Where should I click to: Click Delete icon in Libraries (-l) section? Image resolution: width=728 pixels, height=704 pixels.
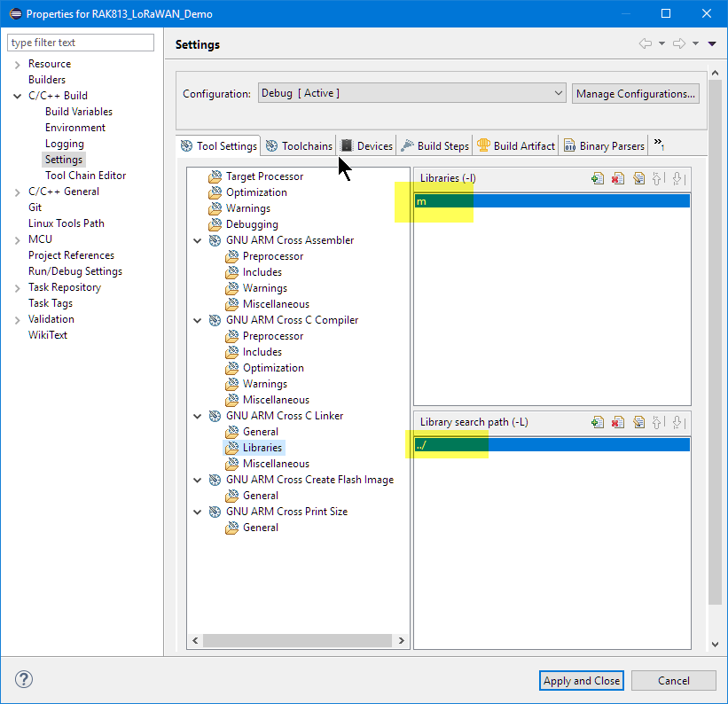click(618, 178)
